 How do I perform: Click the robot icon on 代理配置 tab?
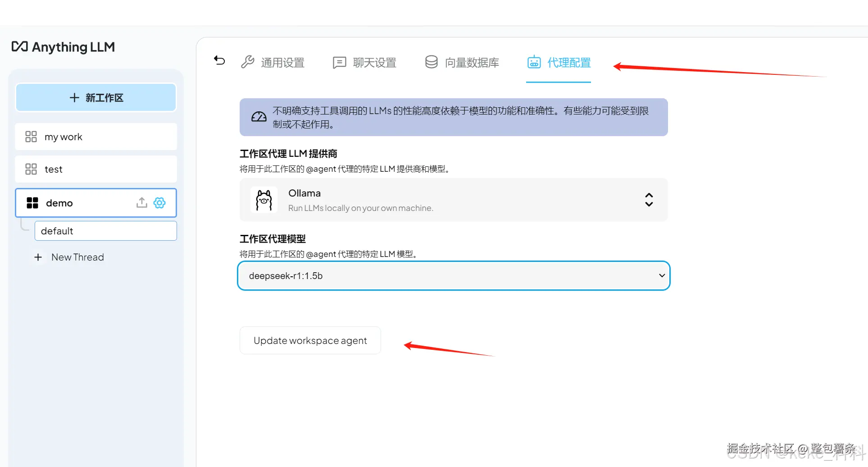point(534,62)
